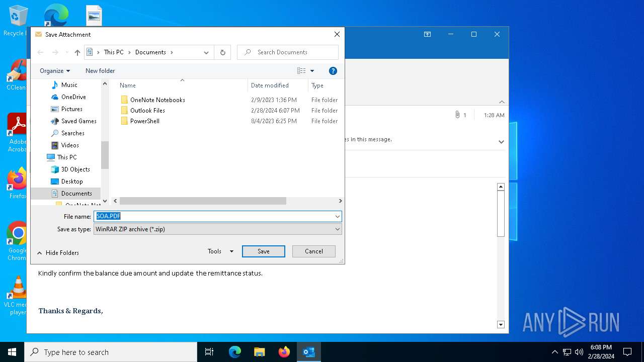The height and width of the screenshot is (362, 644).
Task: Expand the chevron after Documents in breadcrumb
Action: [x=172, y=52]
